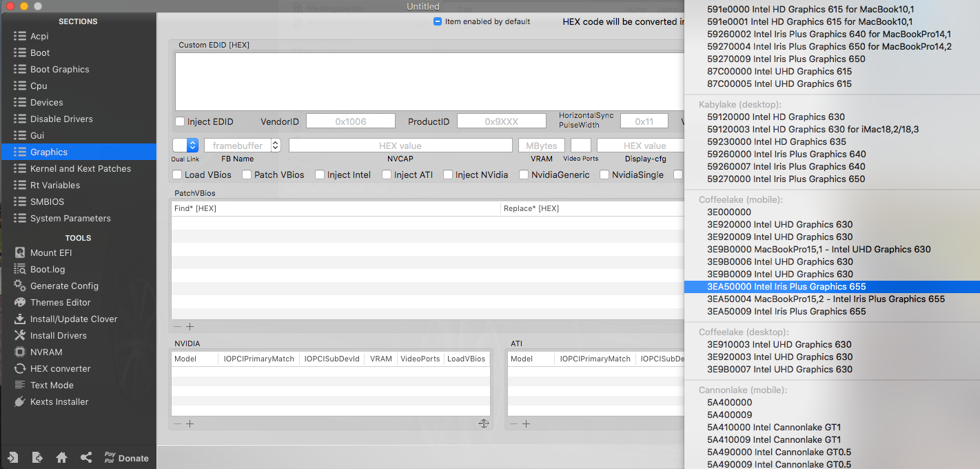Click the NVRAM chip icon

tap(19, 352)
